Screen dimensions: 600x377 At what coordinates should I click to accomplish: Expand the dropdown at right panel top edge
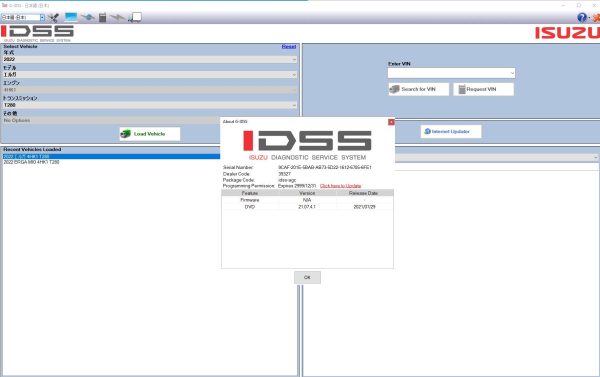[x=595, y=157]
